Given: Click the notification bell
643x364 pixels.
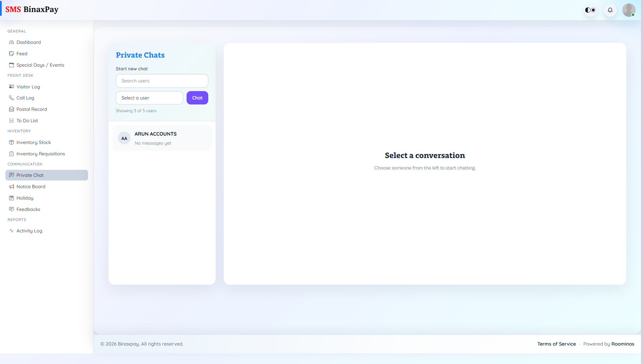Looking at the screenshot, I should coord(610,10).
